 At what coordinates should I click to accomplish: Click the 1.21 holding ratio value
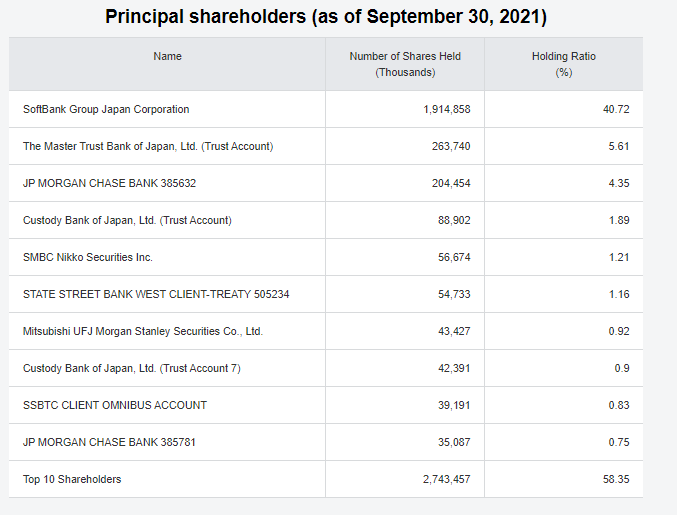(x=619, y=257)
